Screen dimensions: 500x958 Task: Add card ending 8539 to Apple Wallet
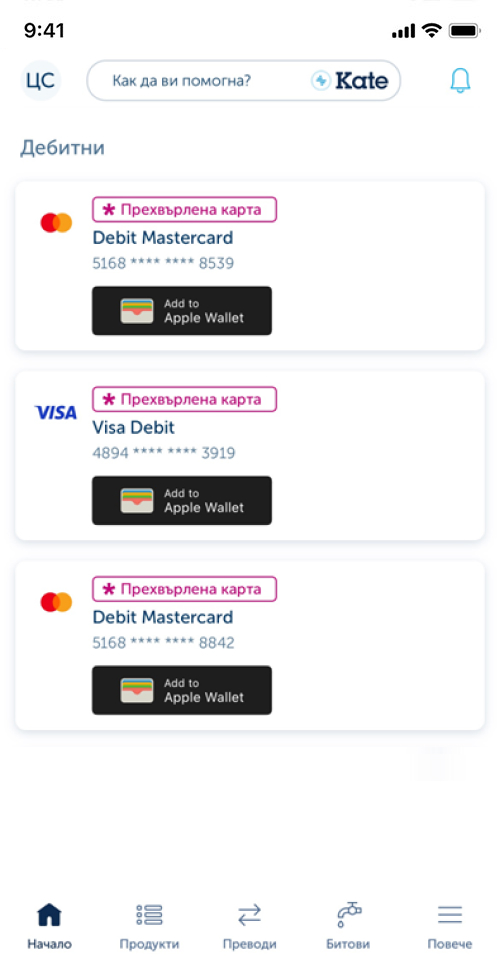pos(182,311)
